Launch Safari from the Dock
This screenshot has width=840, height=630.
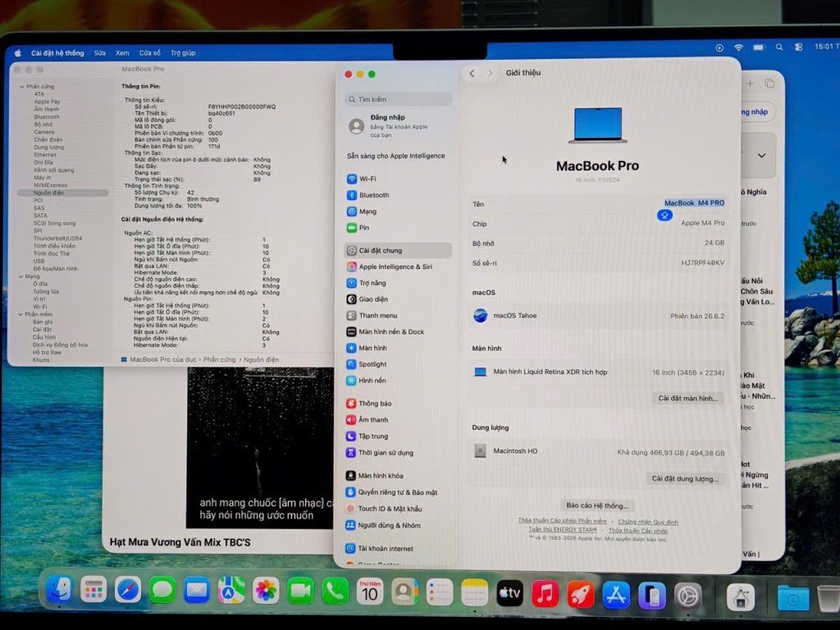pyautogui.click(x=127, y=591)
